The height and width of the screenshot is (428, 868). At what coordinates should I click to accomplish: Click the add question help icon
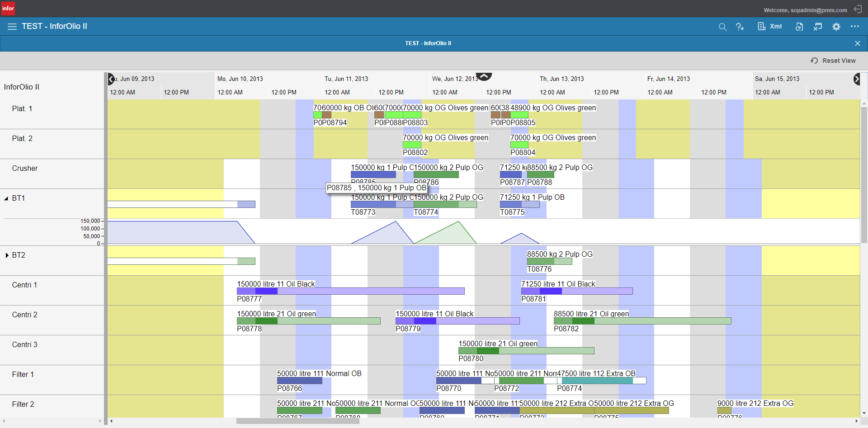pyautogui.click(x=740, y=27)
